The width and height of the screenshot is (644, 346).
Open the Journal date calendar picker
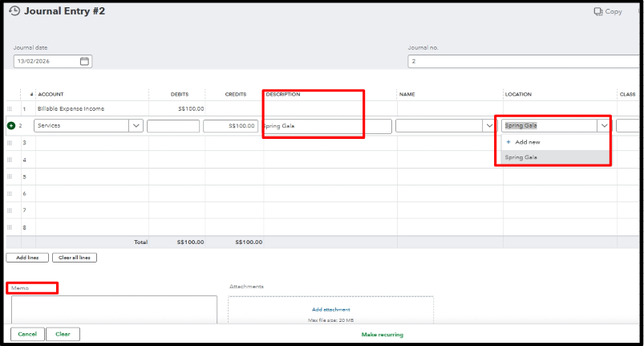click(x=84, y=61)
